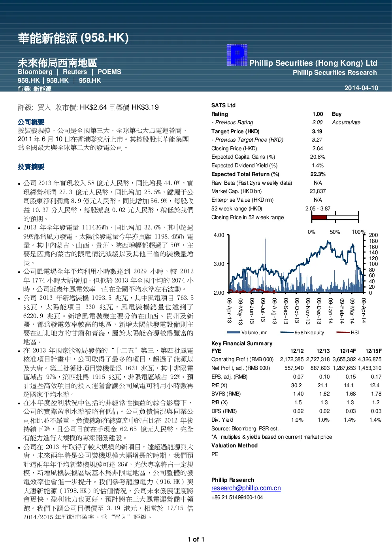This screenshot has width=392, height=555.
Task: Select Net Profit value 557,940
Action: pos(294,368)
